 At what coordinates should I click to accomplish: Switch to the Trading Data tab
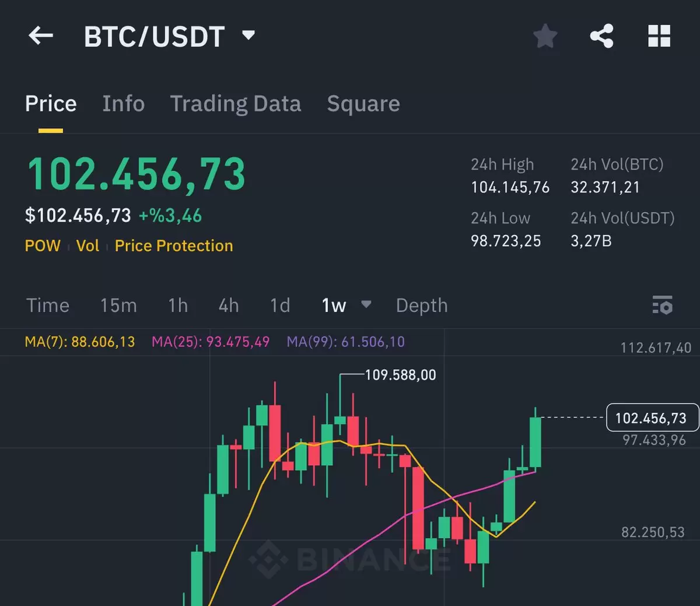click(x=236, y=104)
